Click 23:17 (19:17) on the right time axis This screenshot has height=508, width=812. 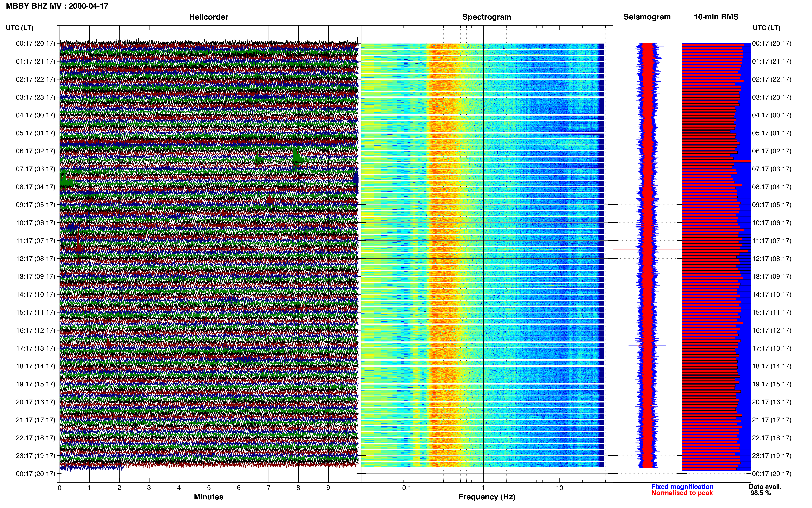(772, 456)
